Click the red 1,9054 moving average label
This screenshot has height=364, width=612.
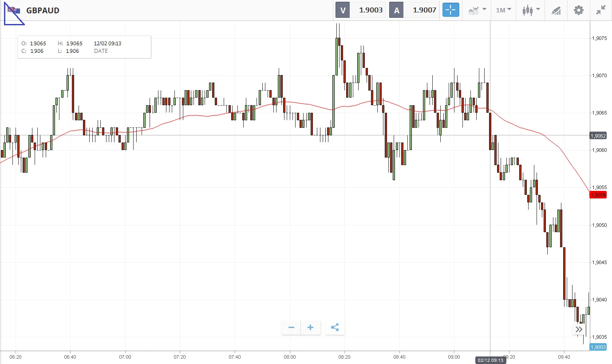pyautogui.click(x=598, y=195)
